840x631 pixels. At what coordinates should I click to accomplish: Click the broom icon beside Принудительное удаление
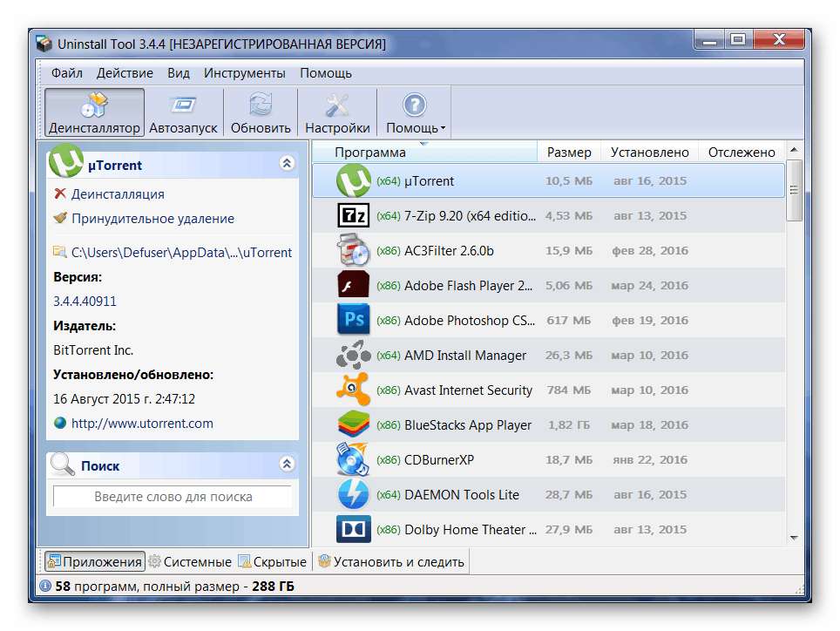tap(60, 218)
